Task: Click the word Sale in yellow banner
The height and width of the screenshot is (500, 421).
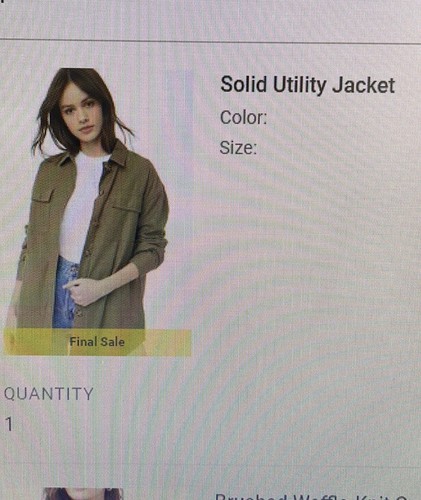Action: coord(113,342)
